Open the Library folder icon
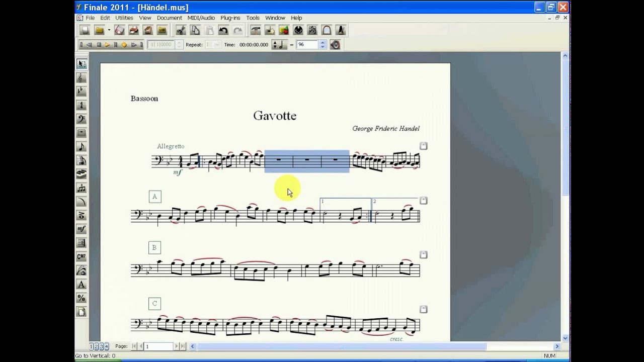 162,31
